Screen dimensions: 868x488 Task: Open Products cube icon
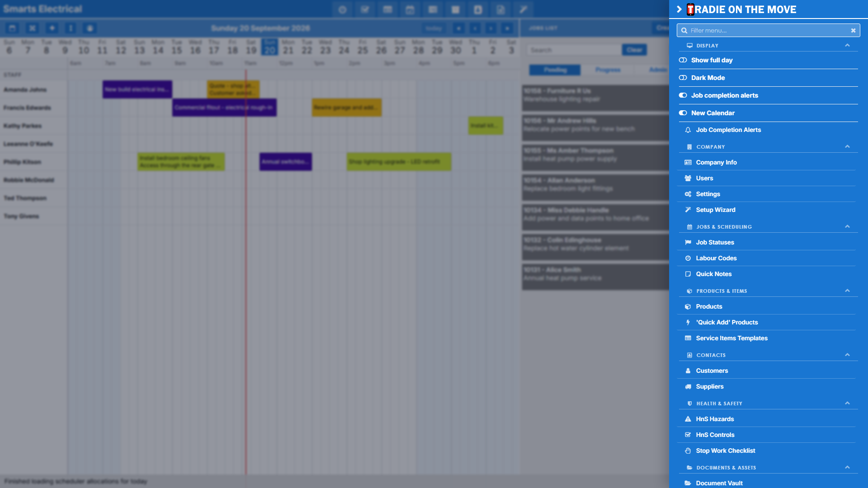(x=688, y=306)
